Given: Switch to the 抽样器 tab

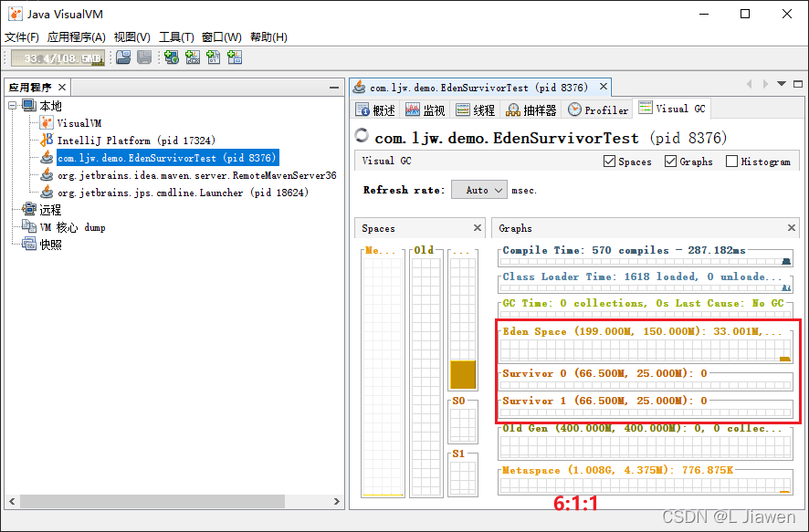Looking at the screenshot, I should pos(531,110).
